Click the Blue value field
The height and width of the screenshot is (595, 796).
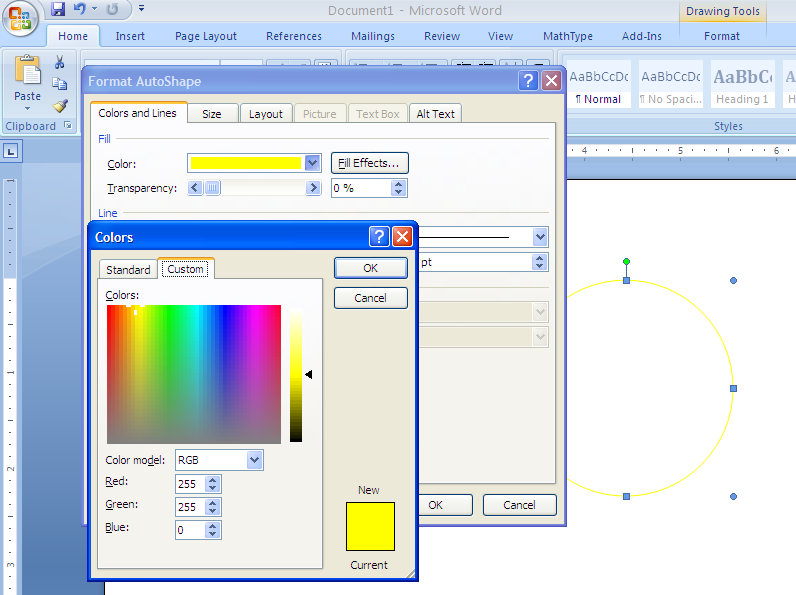[190, 530]
